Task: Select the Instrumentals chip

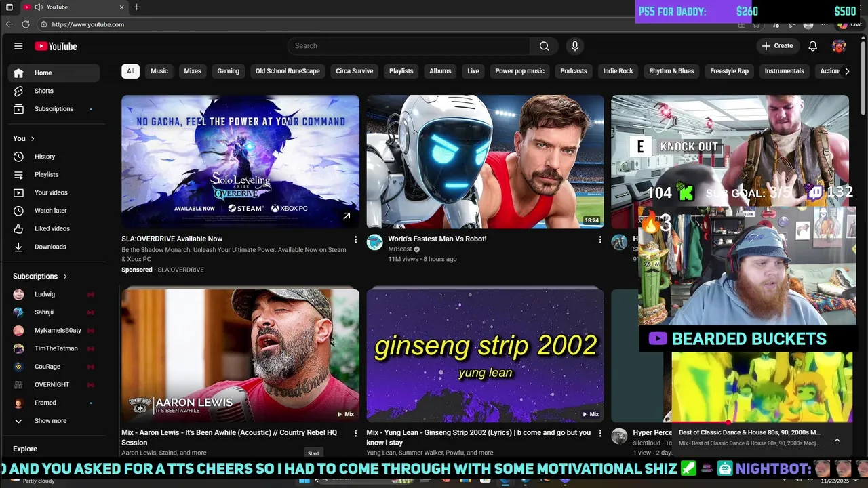Action: tap(784, 71)
